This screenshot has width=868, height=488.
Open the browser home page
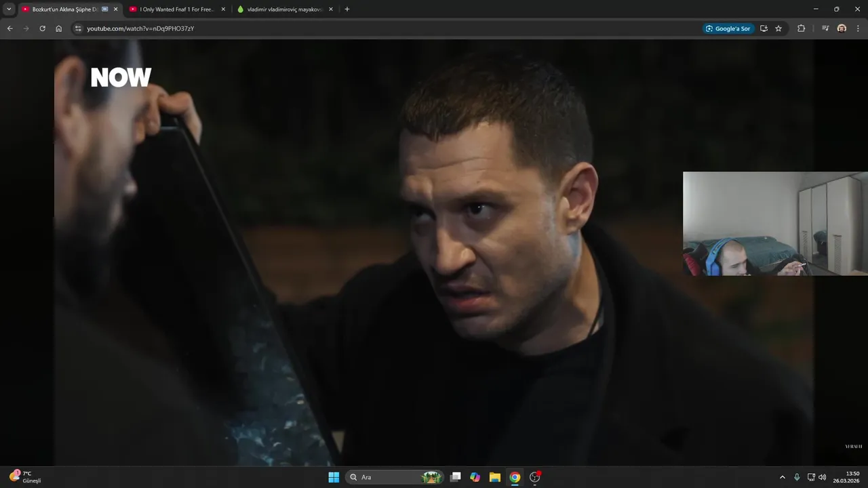pos(59,28)
